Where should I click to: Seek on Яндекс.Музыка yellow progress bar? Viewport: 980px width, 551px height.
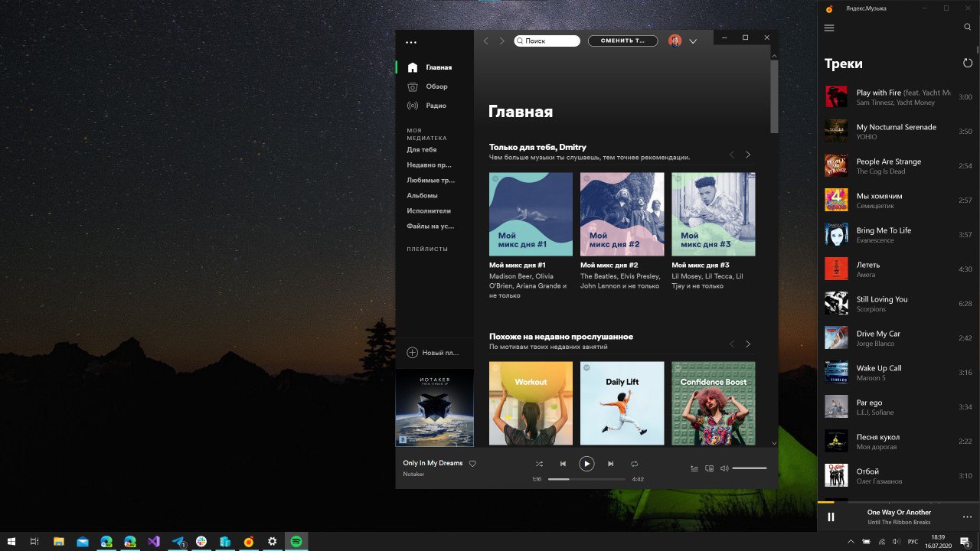click(x=899, y=503)
